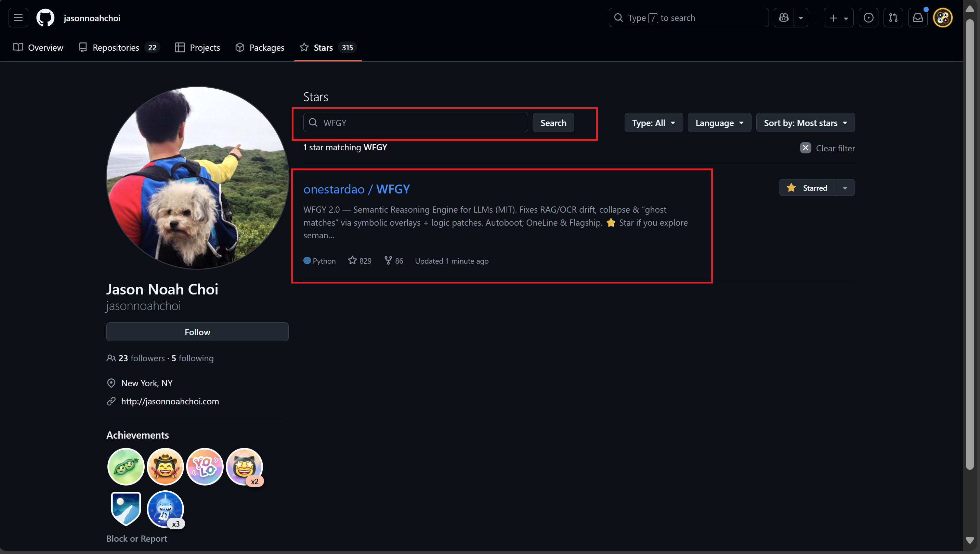Click the Pull Shark achievement badge

[x=165, y=509]
